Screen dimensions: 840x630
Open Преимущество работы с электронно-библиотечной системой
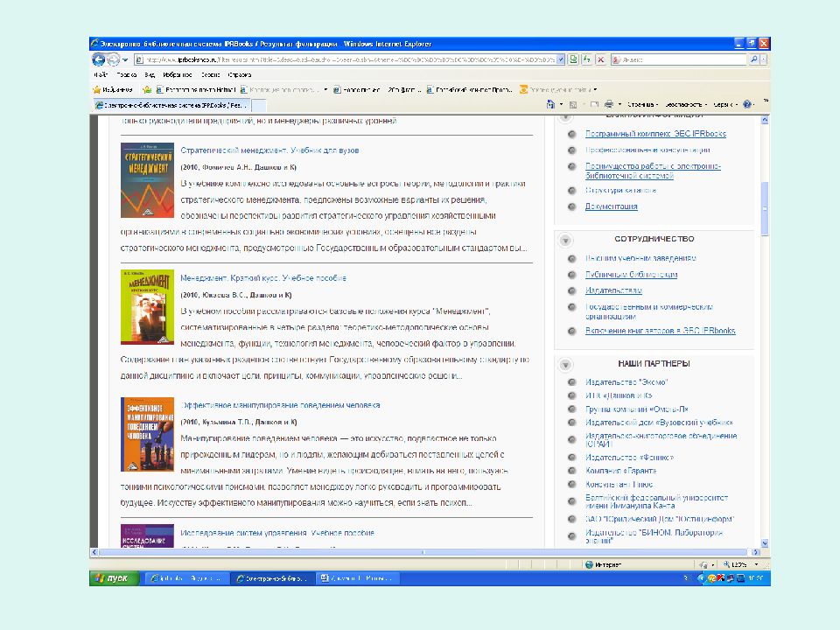pyautogui.click(x=653, y=171)
